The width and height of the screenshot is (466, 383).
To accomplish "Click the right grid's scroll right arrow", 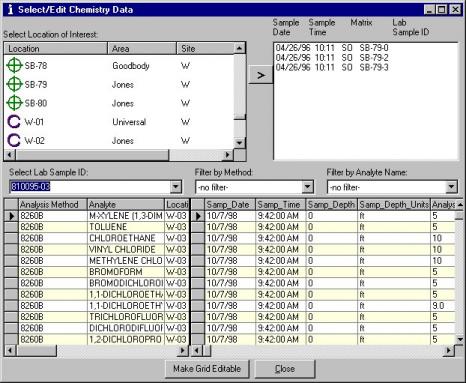I will tap(449, 350).
